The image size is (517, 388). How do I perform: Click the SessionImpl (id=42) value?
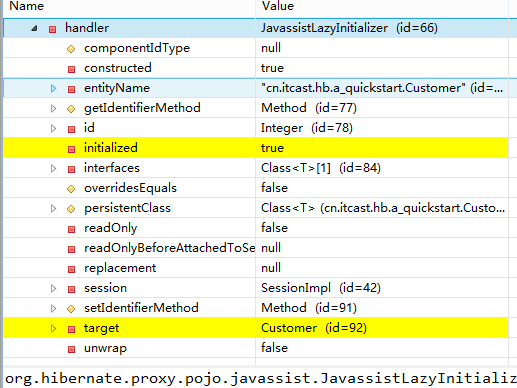pyautogui.click(x=321, y=288)
